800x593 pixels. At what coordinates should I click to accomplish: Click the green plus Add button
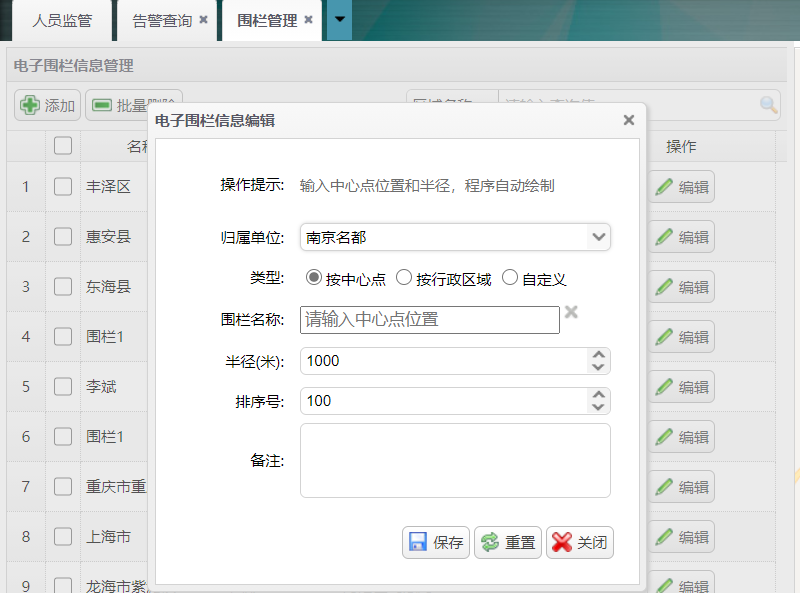(x=47, y=105)
